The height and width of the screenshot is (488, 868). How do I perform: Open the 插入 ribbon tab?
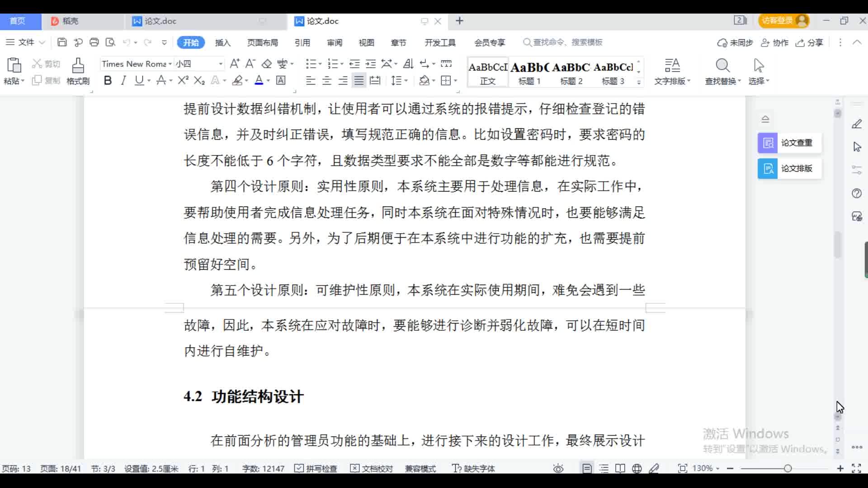pyautogui.click(x=222, y=42)
